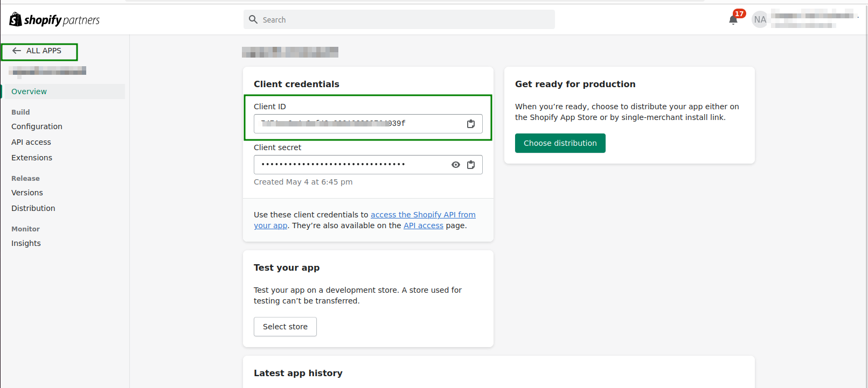Open the Extensions section
Viewport: 868px width, 388px height.
click(32, 158)
